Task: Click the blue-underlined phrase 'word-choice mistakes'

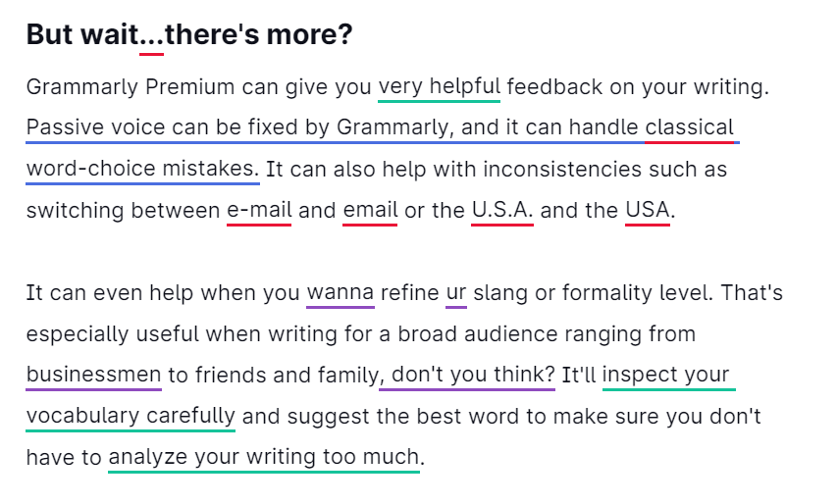Action: coord(142,169)
